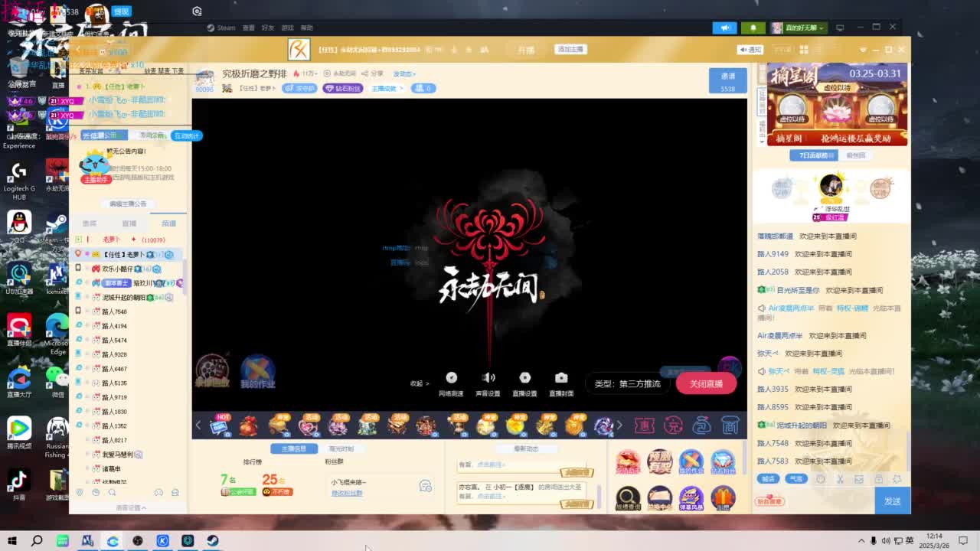Click the 添加主播 button
This screenshot has height=551, width=980.
[x=570, y=49]
